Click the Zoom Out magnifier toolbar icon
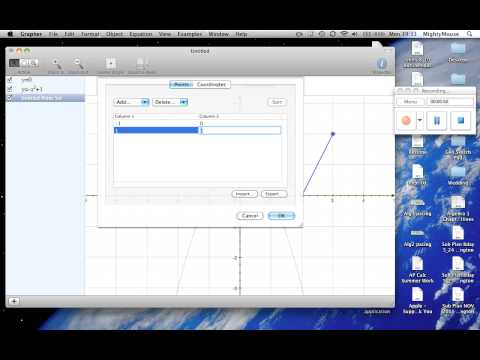 point(78,63)
